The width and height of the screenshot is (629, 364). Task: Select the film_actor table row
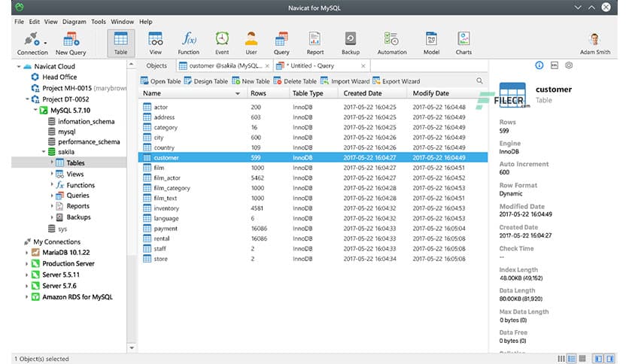pyautogui.click(x=313, y=177)
